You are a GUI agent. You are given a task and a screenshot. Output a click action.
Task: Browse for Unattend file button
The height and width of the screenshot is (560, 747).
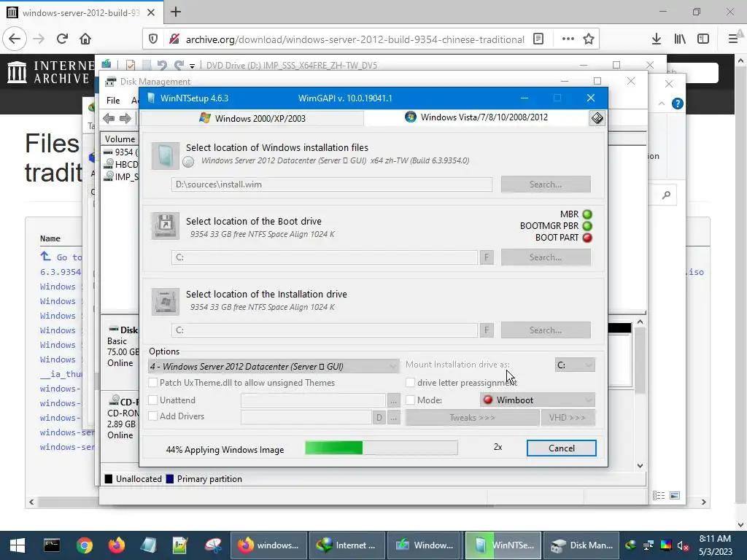coord(393,400)
